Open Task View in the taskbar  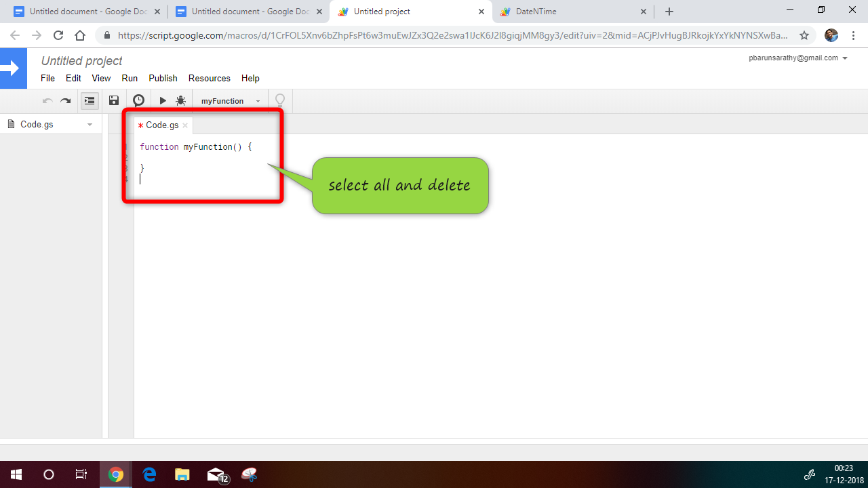point(81,474)
